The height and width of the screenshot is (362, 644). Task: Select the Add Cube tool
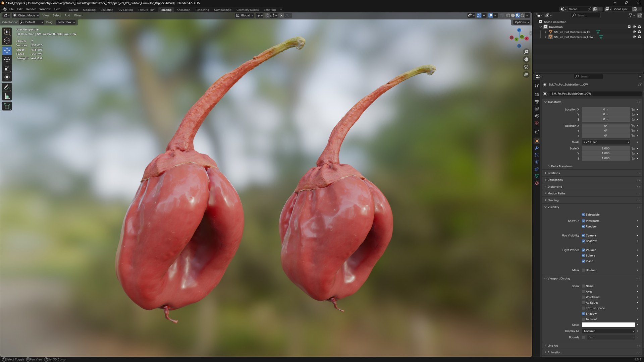click(x=7, y=106)
